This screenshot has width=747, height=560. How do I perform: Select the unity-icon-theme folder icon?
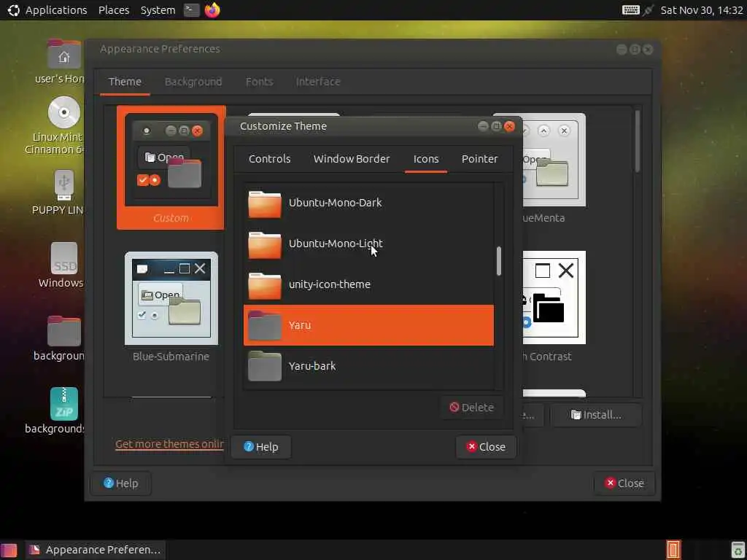264,286
